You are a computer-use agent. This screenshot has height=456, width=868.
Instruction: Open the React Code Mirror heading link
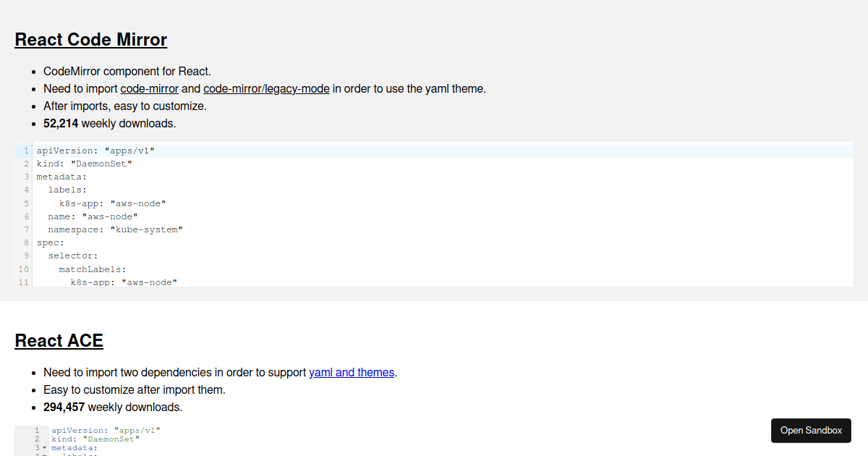click(x=90, y=40)
